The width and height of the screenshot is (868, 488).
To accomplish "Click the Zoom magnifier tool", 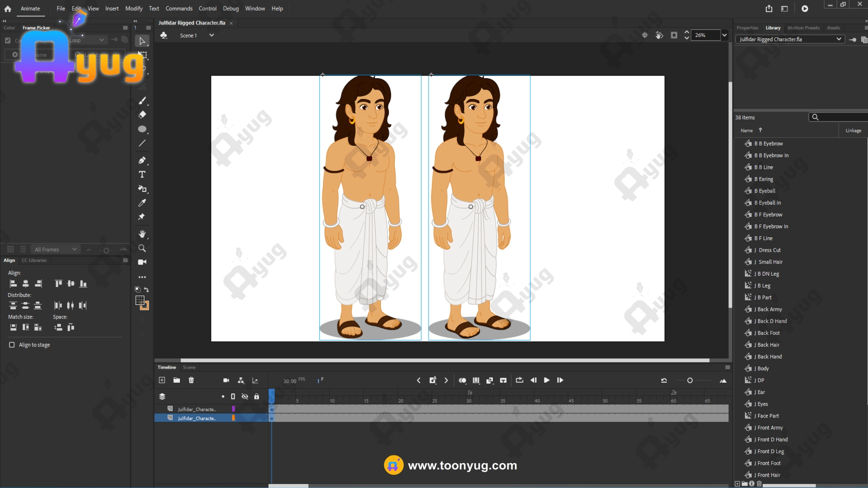I will [x=142, y=248].
